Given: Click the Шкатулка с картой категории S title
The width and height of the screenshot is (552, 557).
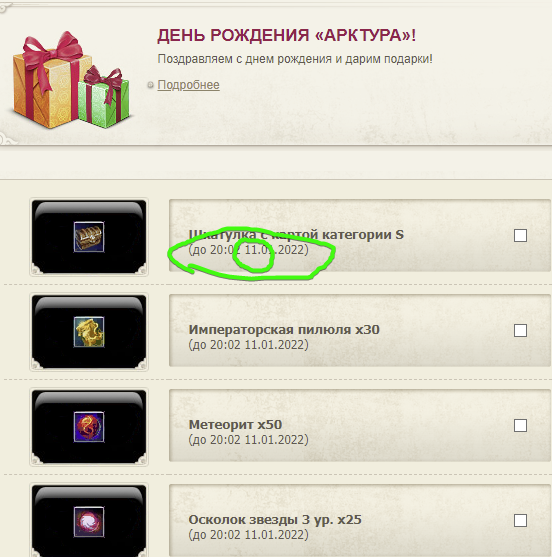Looking at the screenshot, I should 296,234.
